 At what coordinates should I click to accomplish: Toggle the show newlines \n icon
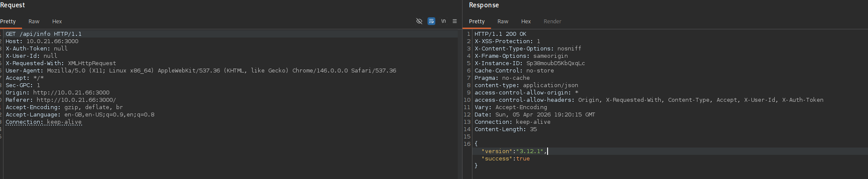(443, 21)
